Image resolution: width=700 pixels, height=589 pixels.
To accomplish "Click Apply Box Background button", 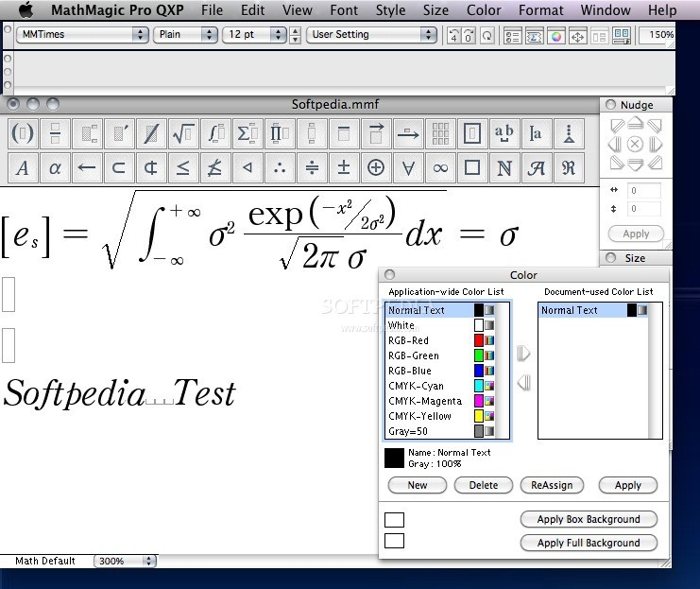I will (589, 519).
